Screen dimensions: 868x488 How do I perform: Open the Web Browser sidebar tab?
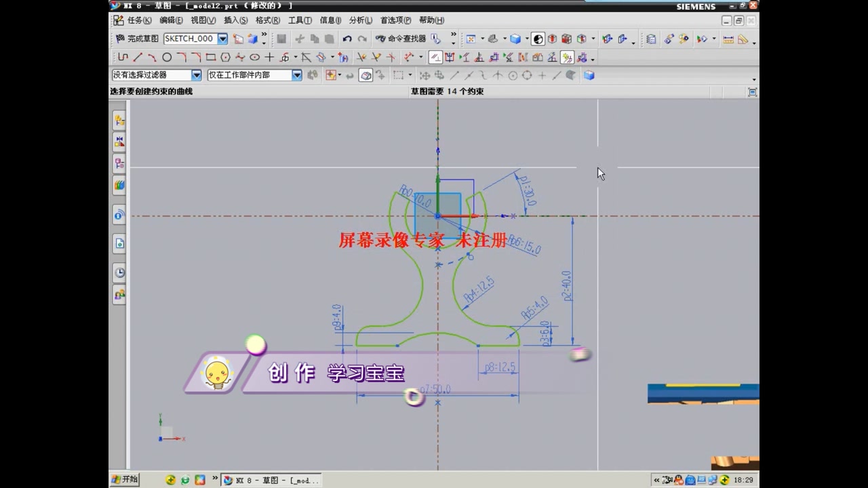[119, 243]
